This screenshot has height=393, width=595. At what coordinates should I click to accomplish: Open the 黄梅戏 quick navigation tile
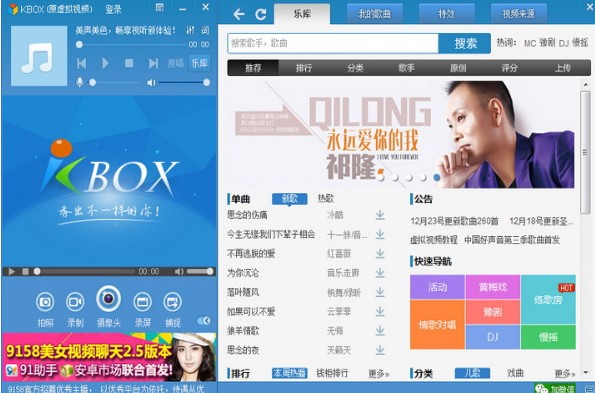pyautogui.click(x=493, y=287)
